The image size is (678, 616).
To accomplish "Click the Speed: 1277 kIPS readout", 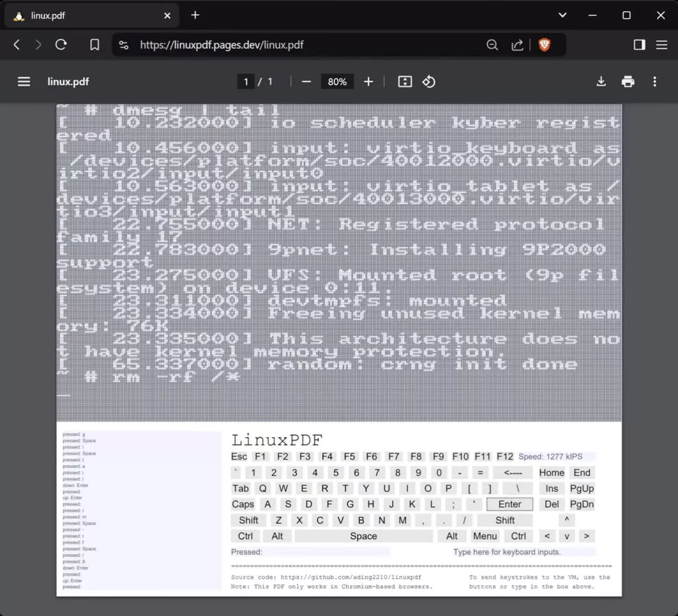I will pyautogui.click(x=557, y=457).
